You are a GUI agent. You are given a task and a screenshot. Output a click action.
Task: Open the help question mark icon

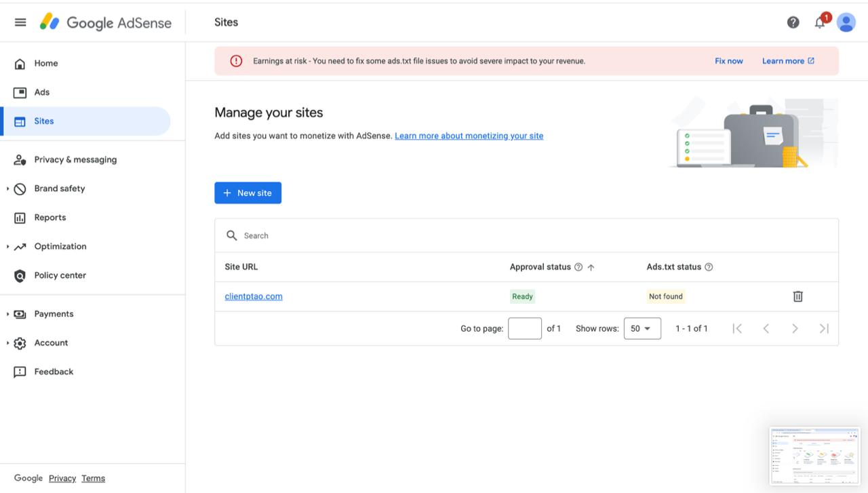793,22
